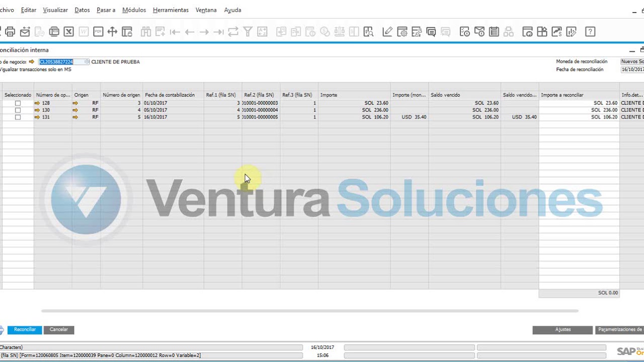Export to PDF icon
The height and width of the screenshot is (362, 644).
pyautogui.click(x=98, y=32)
